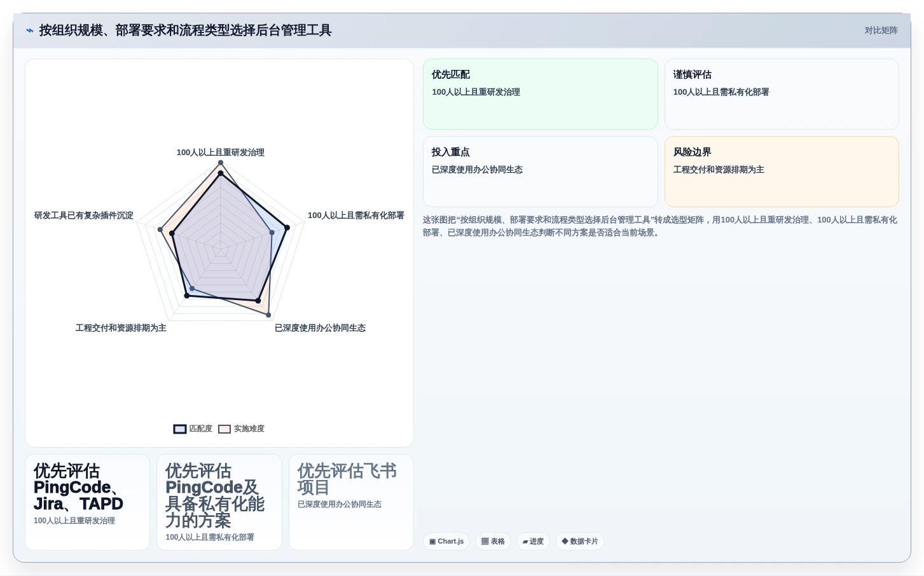Screen dimensions: 924x576
Task: Select the 表格 tag chip
Action: [x=493, y=542]
